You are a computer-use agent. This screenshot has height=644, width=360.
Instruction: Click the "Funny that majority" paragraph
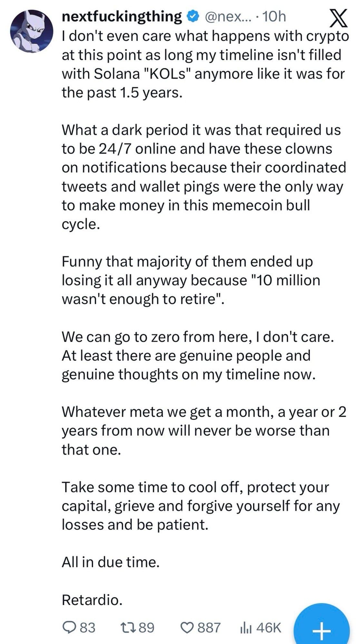[190, 280]
